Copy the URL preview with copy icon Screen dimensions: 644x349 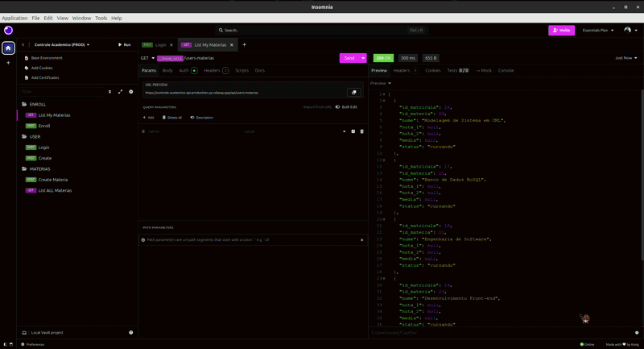click(354, 93)
